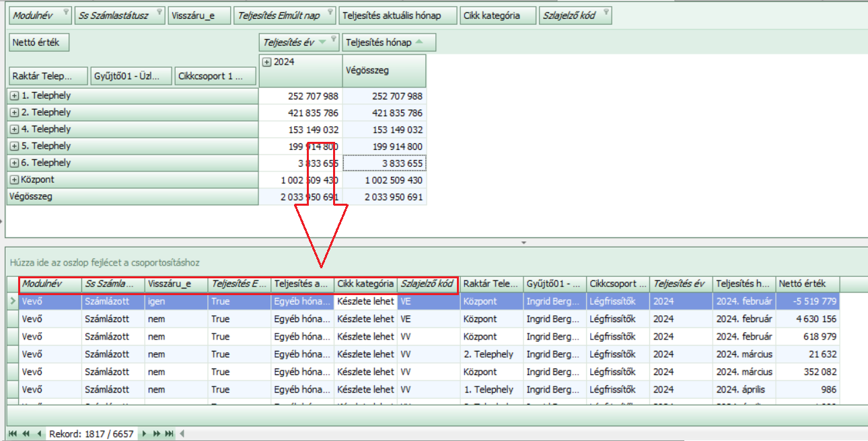The image size is (868, 441).
Task: Click the Nettó érték data field
Action: click(39, 42)
